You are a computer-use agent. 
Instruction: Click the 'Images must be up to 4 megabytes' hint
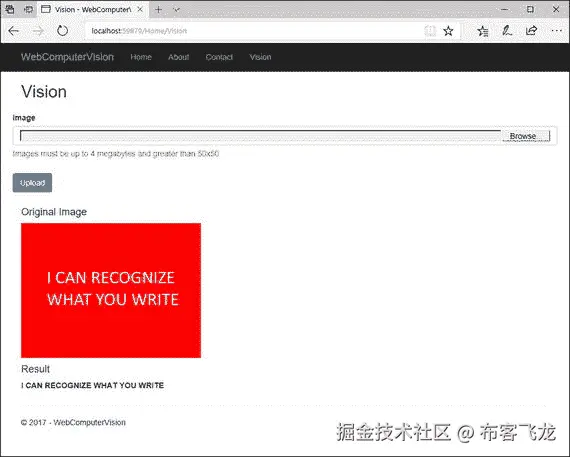point(116,154)
